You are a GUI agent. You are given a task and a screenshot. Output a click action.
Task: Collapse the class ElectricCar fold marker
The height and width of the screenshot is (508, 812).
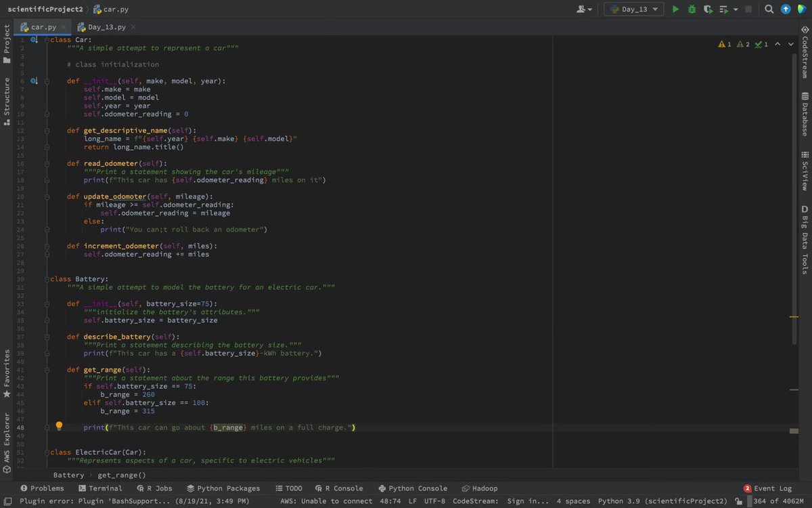(47, 452)
